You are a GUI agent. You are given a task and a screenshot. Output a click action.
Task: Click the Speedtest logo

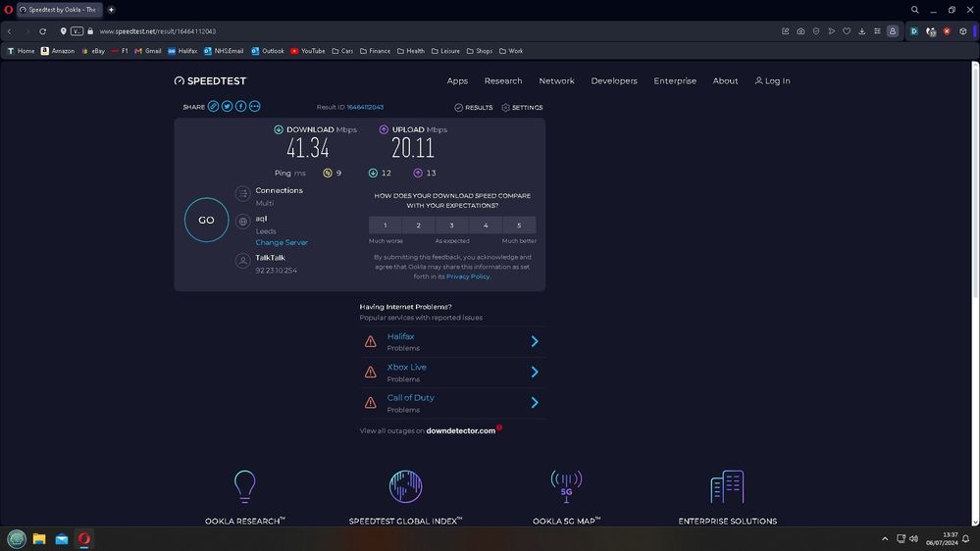(210, 81)
